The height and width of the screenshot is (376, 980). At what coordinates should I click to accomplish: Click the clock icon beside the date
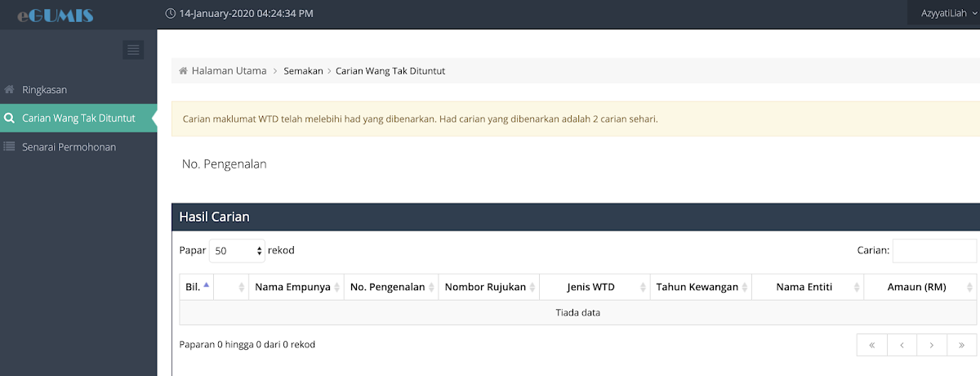click(x=170, y=13)
